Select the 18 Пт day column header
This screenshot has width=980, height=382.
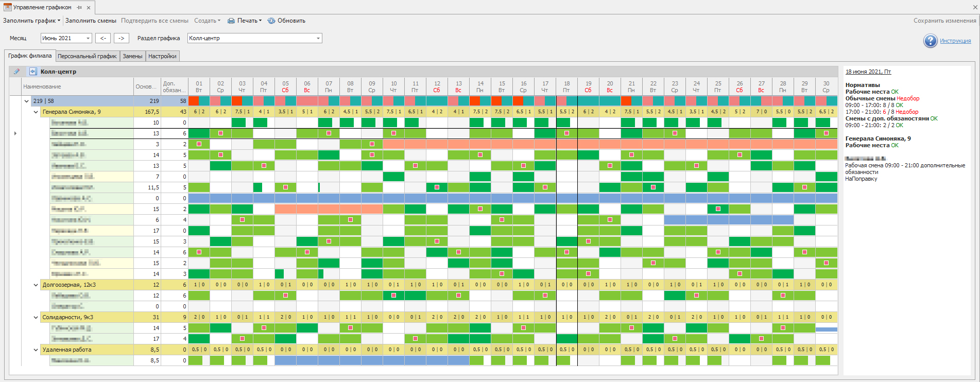tap(566, 86)
